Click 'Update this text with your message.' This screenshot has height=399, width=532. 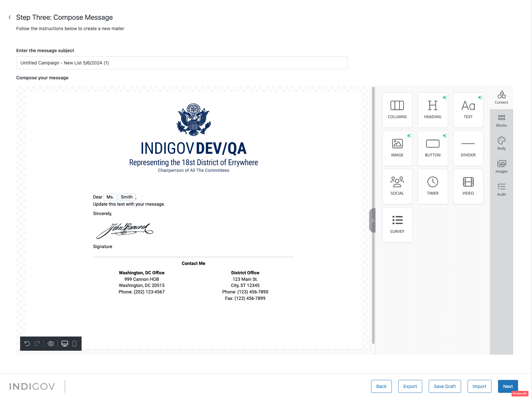click(x=129, y=204)
